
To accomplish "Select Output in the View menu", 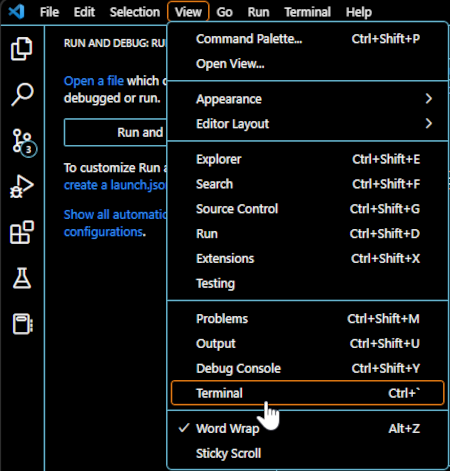I will coord(307,344).
